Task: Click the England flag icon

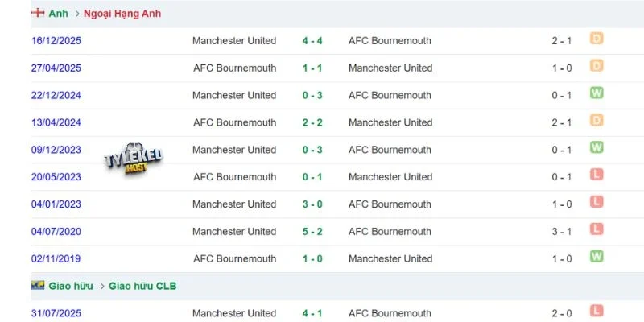Action: [37, 13]
